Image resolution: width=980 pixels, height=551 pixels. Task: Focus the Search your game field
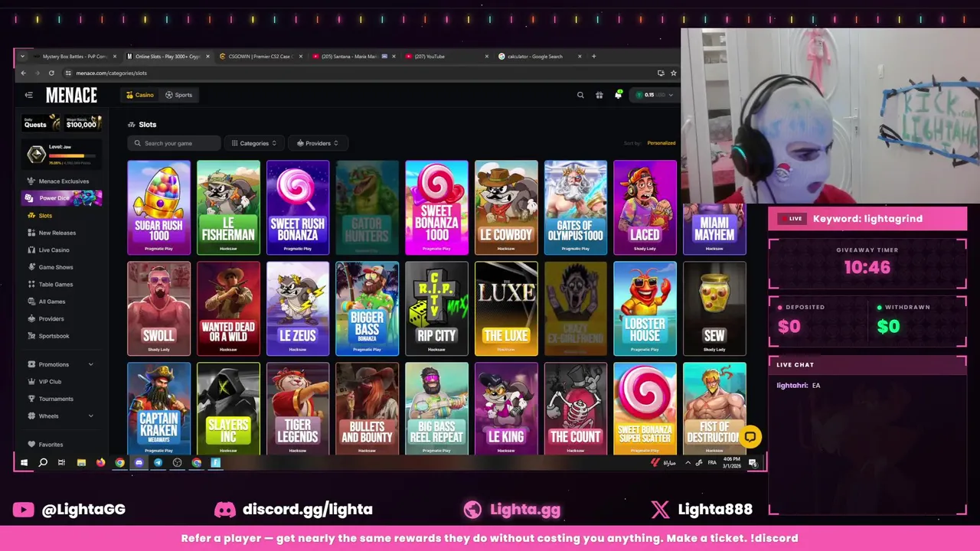[x=175, y=143]
